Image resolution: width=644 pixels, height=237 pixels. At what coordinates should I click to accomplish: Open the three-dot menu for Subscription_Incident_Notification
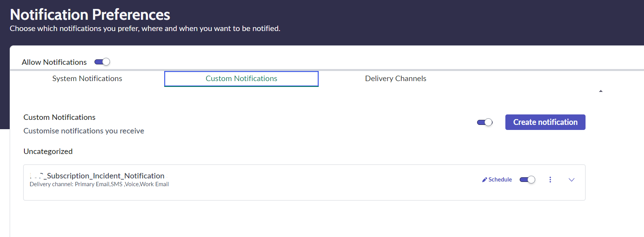click(550, 180)
